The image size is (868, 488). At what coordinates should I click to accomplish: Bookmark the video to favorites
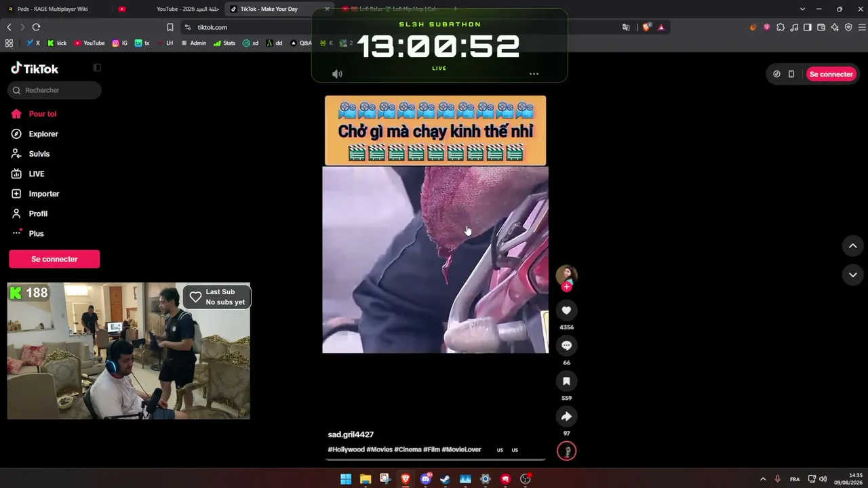click(566, 381)
